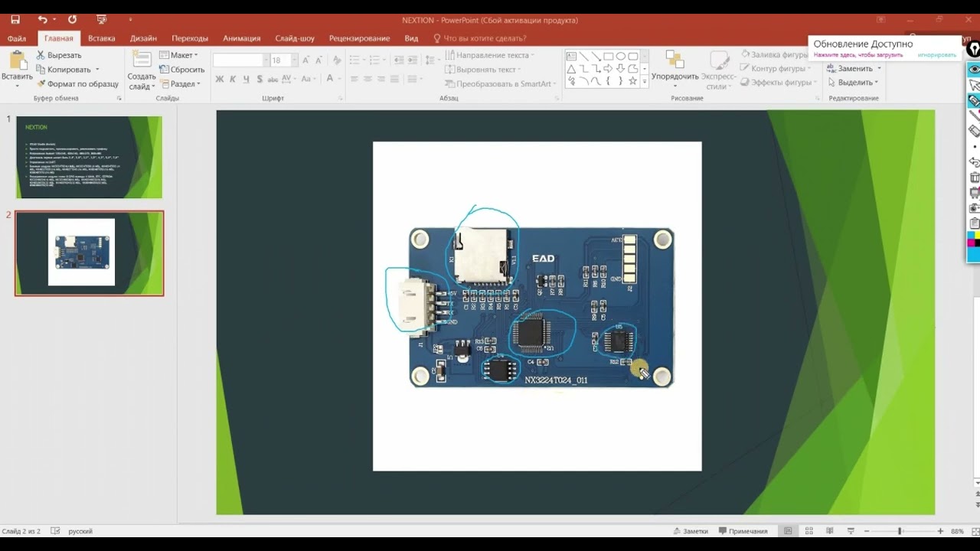Click the trash icon to clear annotations
Screen dimensions: 980x551
pyautogui.click(x=974, y=177)
